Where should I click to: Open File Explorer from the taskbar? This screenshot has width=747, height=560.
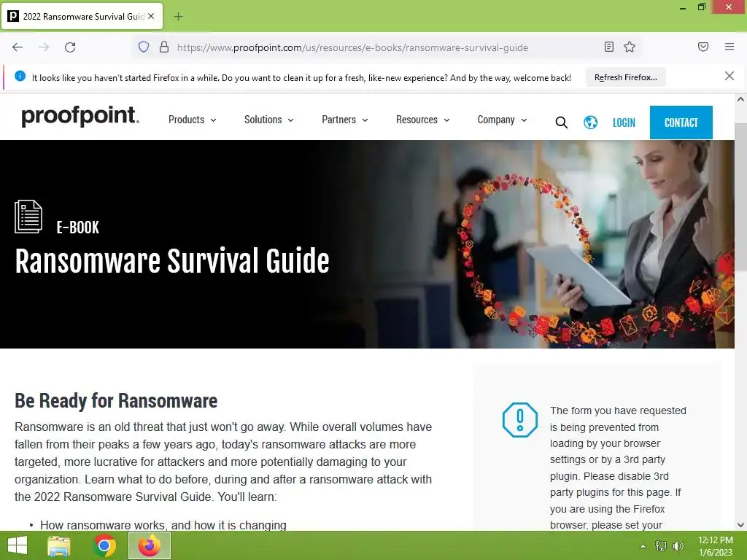coord(59,545)
